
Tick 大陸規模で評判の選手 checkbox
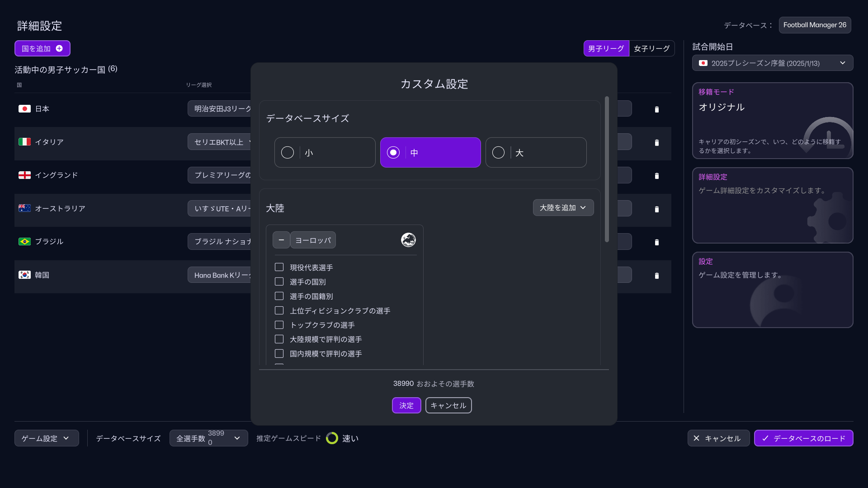coord(279,339)
